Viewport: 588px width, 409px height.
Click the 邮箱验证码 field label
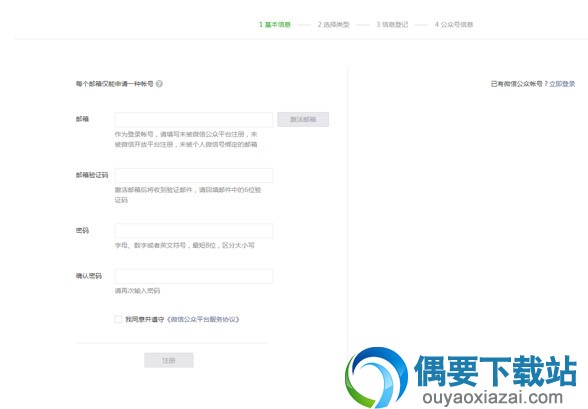click(92, 175)
